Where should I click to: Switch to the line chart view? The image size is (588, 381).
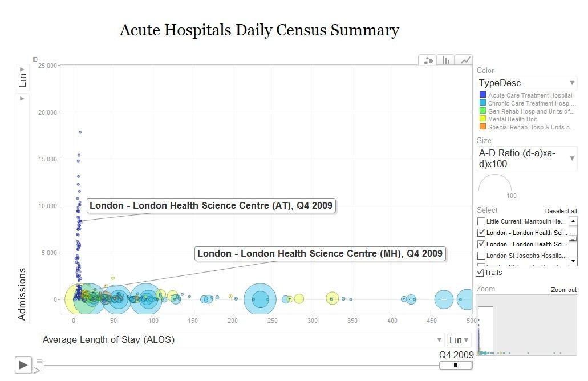[x=464, y=60]
